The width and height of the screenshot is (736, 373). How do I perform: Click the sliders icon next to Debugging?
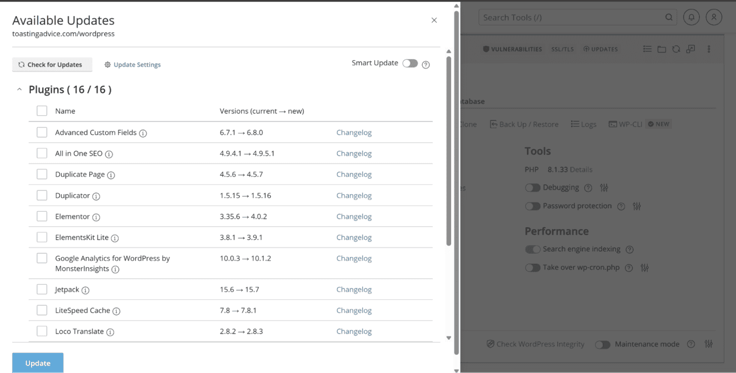604,188
